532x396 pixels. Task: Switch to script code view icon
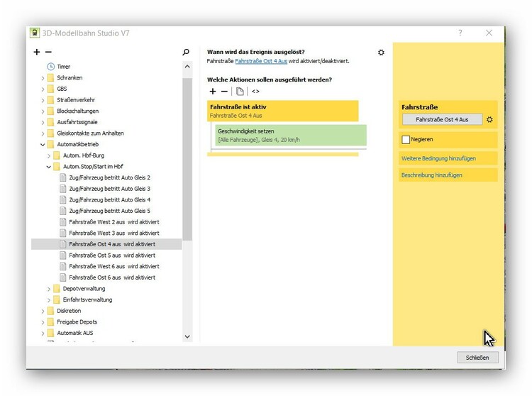click(x=255, y=92)
